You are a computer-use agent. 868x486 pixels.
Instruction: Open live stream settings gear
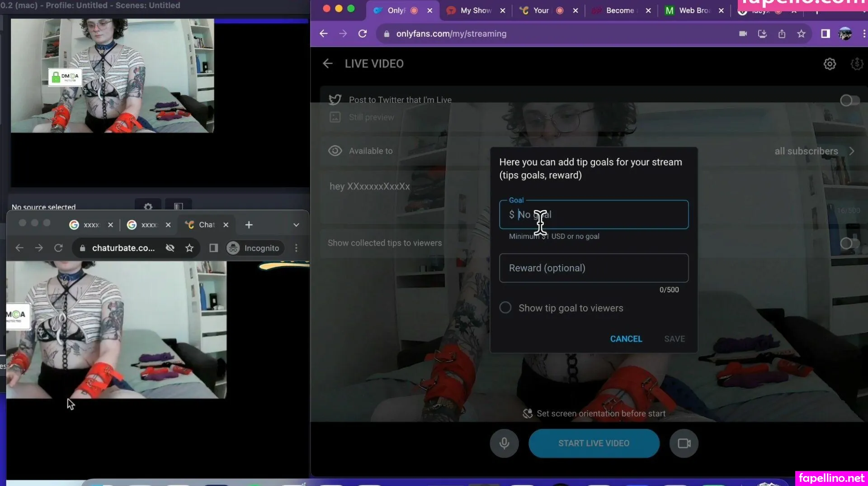click(830, 64)
